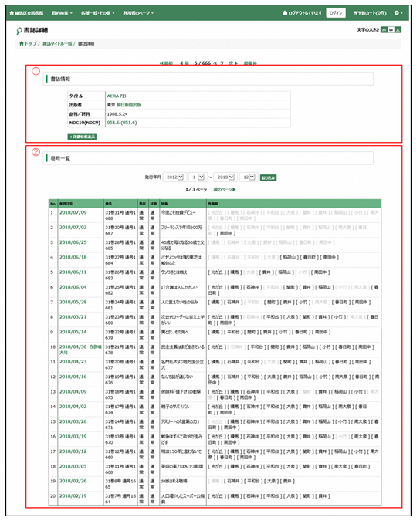The width and height of the screenshot is (420, 524).
Task: Jump to the last record with 最後
Action: click(x=250, y=63)
